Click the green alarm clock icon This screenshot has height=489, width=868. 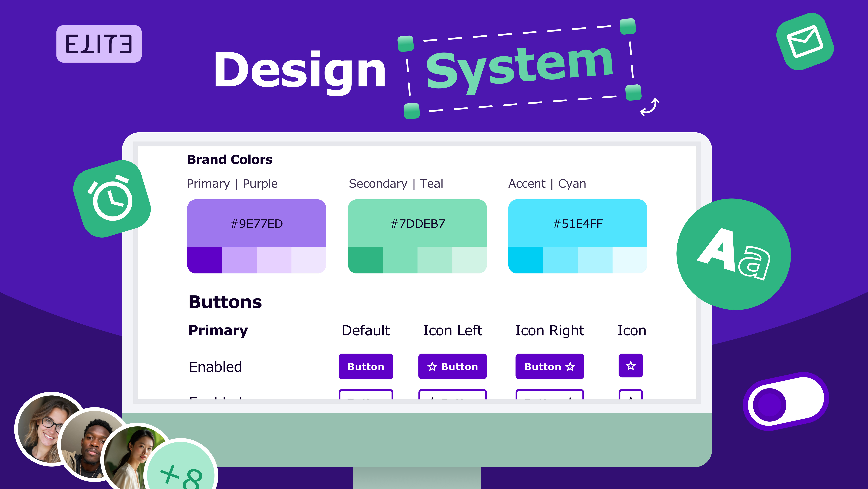(x=112, y=199)
